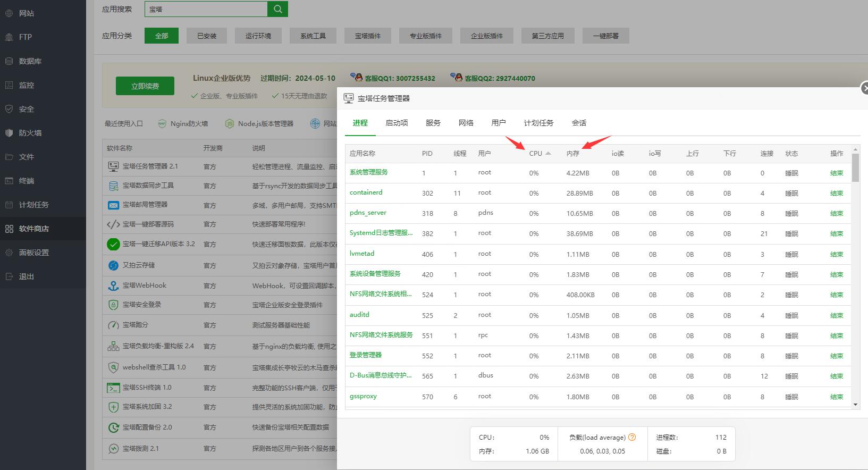
Task: Click the green search magnifier button
Action: coord(278,9)
